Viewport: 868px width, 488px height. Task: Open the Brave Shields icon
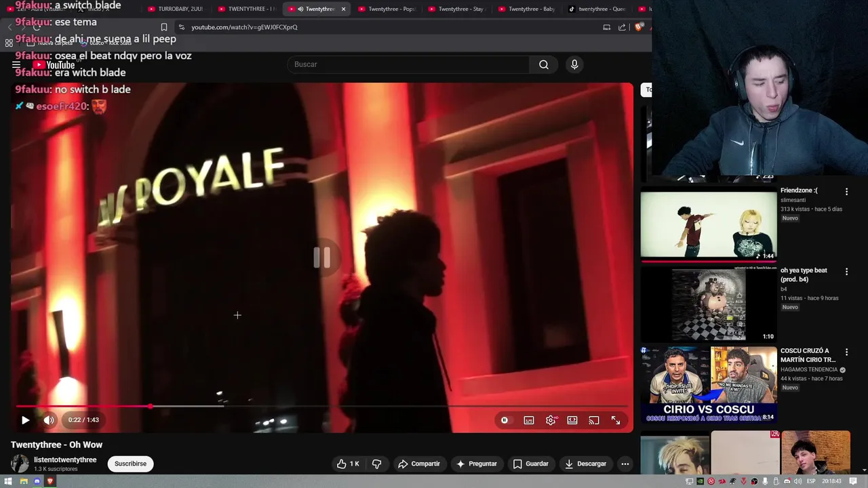639,27
